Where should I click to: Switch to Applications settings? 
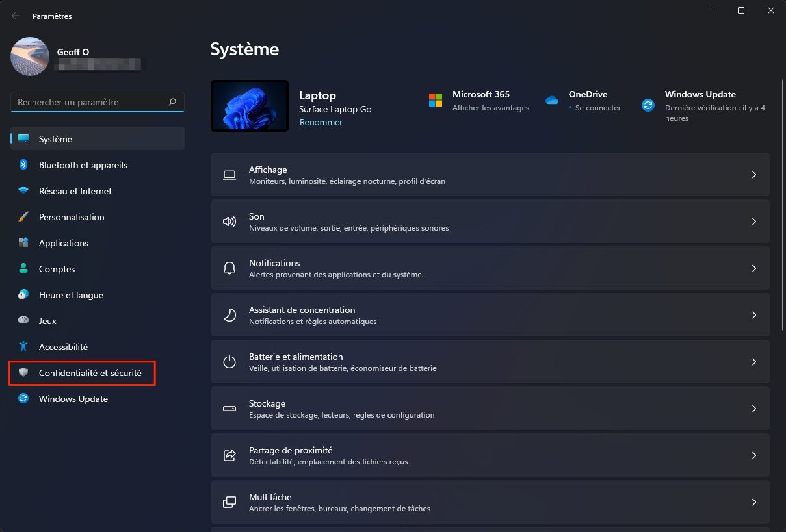pyautogui.click(x=98, y=243)
